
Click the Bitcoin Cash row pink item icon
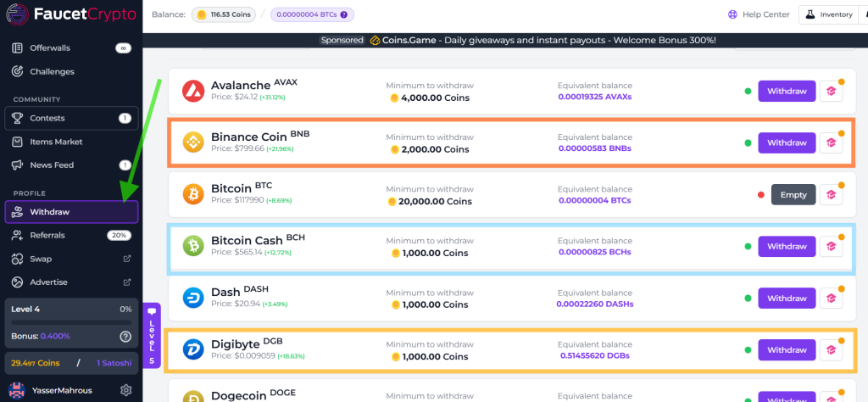831,247
